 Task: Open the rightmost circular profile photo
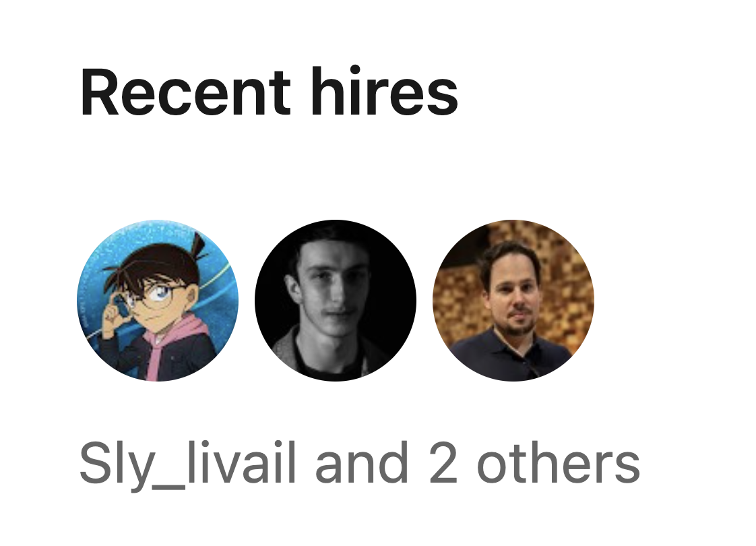513,301
